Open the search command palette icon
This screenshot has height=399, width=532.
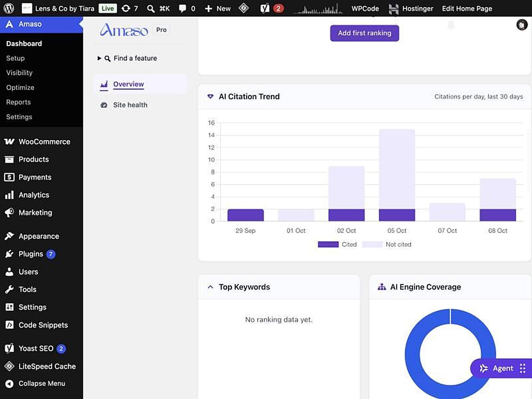click(x=151, y=8)
